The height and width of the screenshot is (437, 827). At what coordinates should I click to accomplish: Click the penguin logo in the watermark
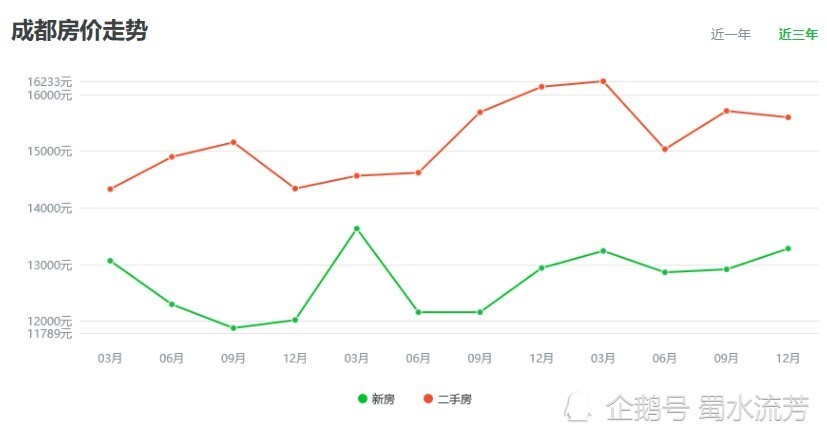(578, 407)
